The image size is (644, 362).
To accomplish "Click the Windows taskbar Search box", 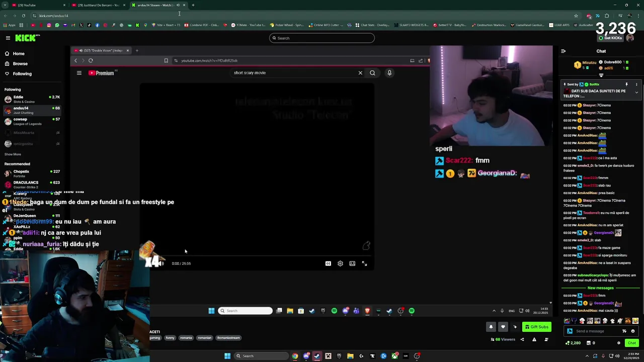I will point(262,356).
